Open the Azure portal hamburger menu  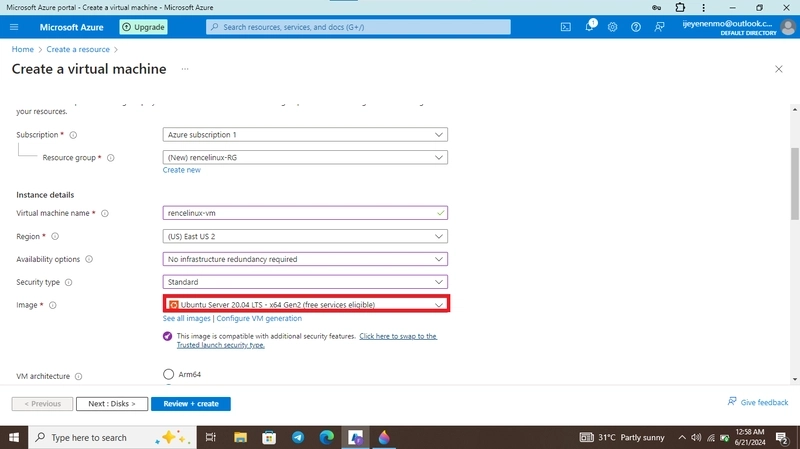[x=14, y=27]
